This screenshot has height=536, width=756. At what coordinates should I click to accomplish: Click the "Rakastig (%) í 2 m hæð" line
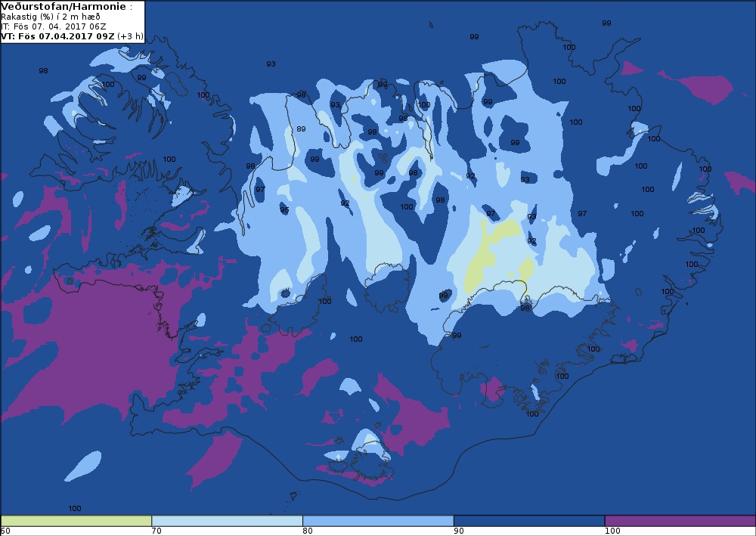pos(51,17)
